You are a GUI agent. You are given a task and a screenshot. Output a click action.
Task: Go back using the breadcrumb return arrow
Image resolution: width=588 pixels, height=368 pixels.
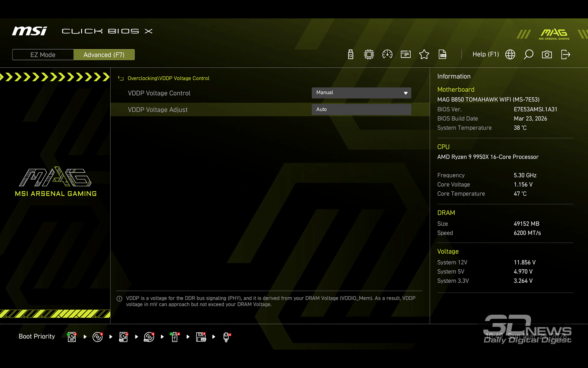pyautogui.click(x=121, y=78)
